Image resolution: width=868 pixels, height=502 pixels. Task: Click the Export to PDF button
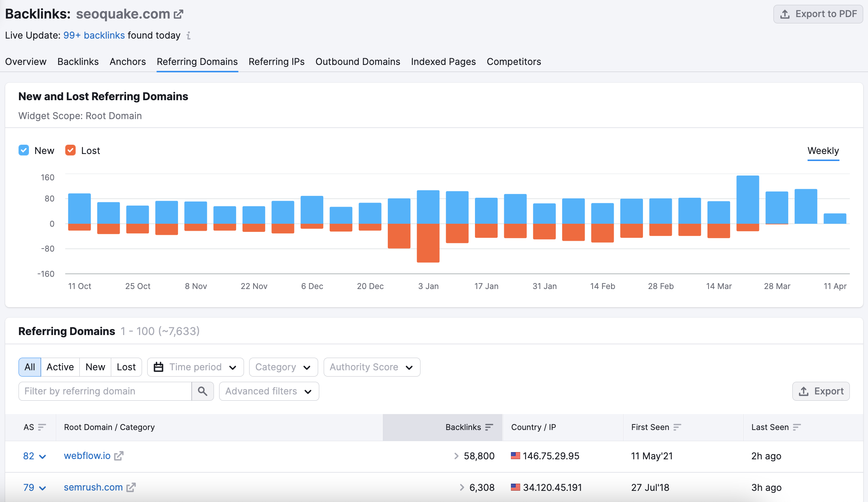click(x=818, y=14)
